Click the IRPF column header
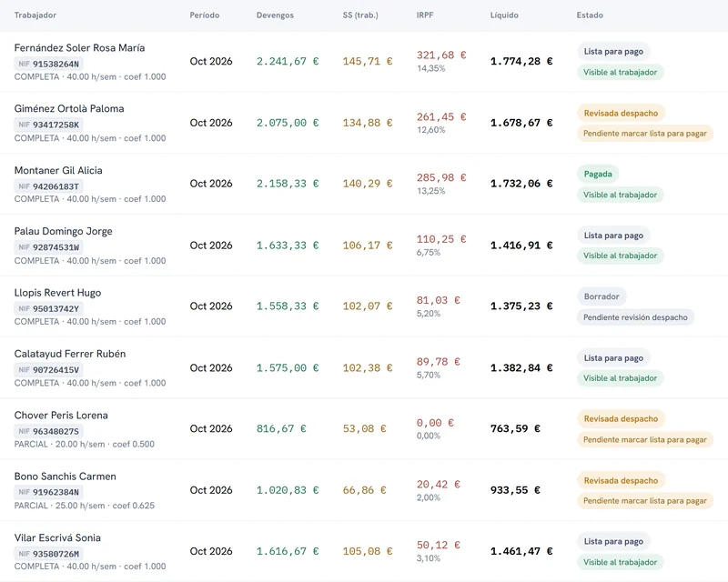 (425, 15)
